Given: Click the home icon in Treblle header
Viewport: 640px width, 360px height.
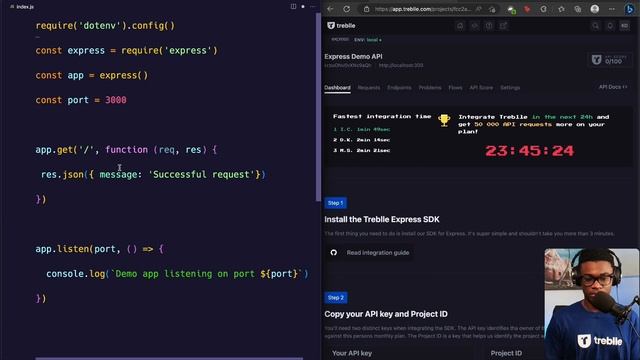Looking at the screenshot, I should 460,26.
